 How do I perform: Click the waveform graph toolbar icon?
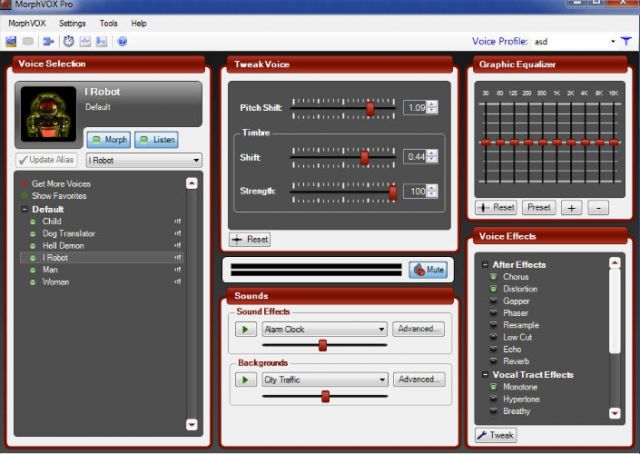(85, 41)
